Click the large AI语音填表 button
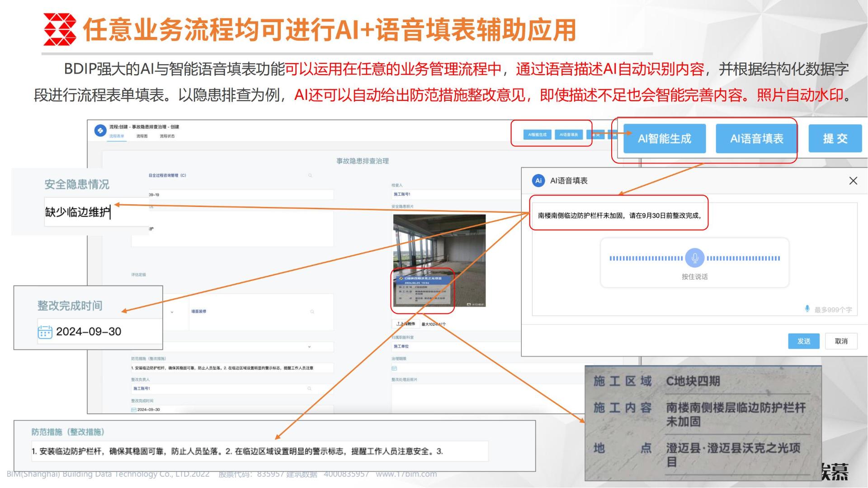Viewport: 868px width, 488px height. [756, 139]
